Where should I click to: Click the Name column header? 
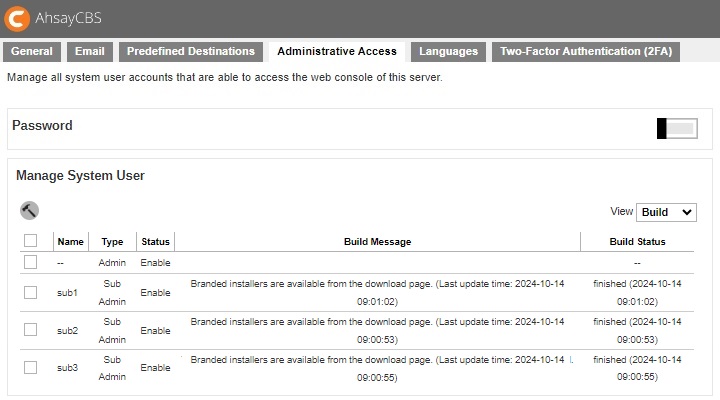(x=70, y=242)
